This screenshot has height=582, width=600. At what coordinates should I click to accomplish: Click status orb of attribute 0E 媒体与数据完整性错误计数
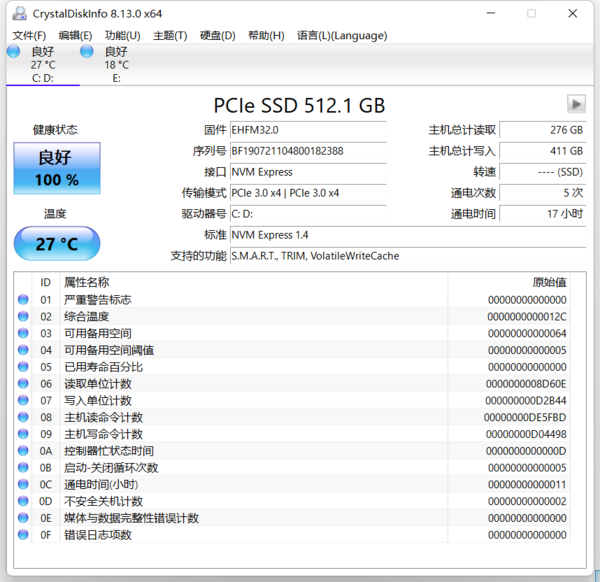[23, 518]
